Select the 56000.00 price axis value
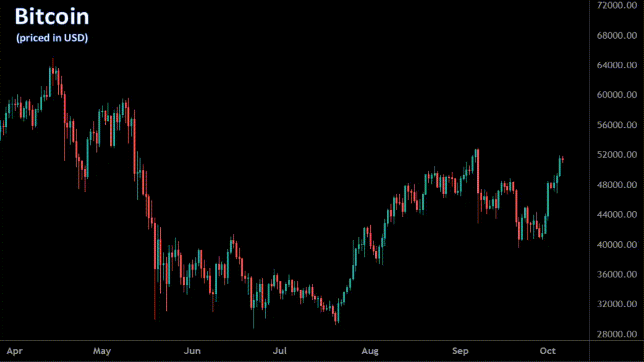Viewport: 644px width, 362px height. (x=617, y=125)
